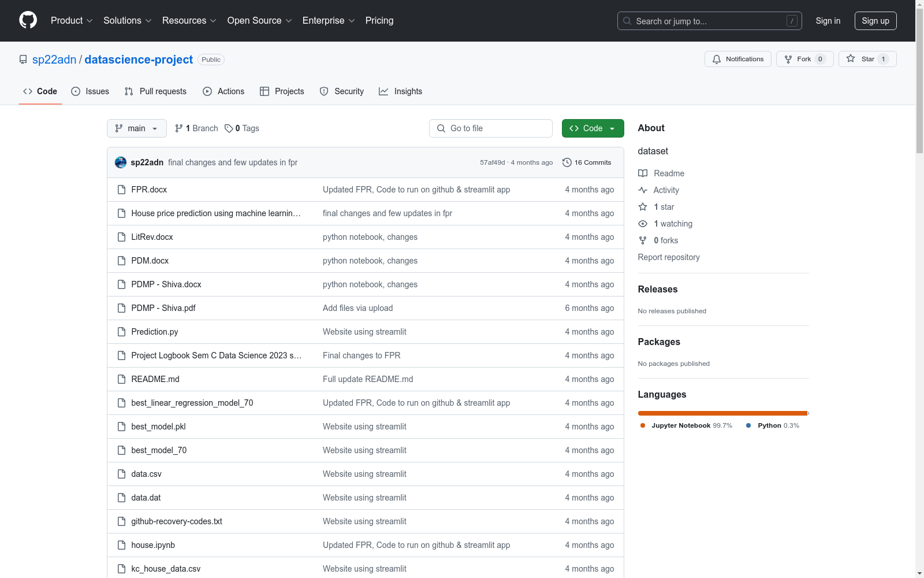Switch to the Insights tab

[401, 91]
